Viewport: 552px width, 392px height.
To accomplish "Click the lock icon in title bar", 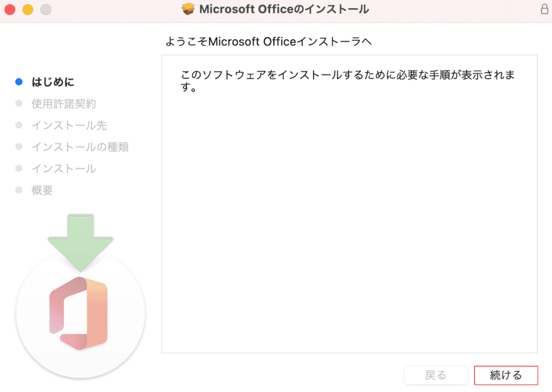I will pyautogui.click(x=544, y=9).
